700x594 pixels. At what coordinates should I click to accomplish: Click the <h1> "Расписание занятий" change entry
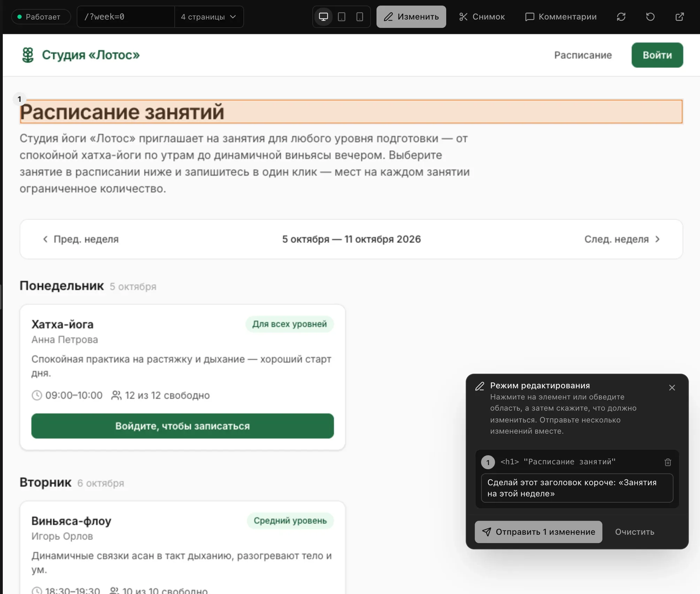click(x=558, y=462)
